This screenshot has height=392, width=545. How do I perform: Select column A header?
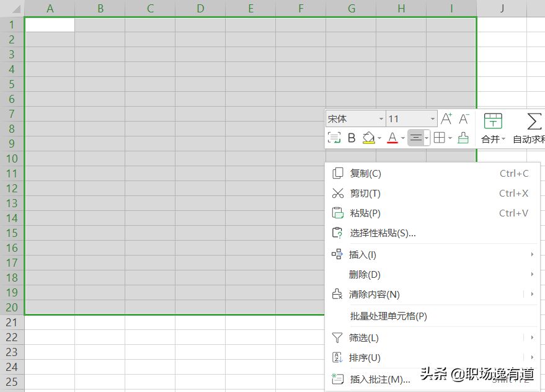pyautogui.click(x=50, y=8)
